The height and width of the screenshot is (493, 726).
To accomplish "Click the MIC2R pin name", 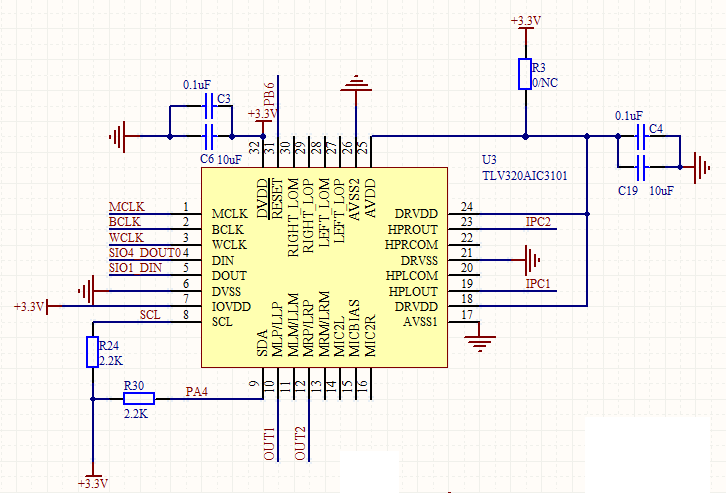I will [370, 336].
